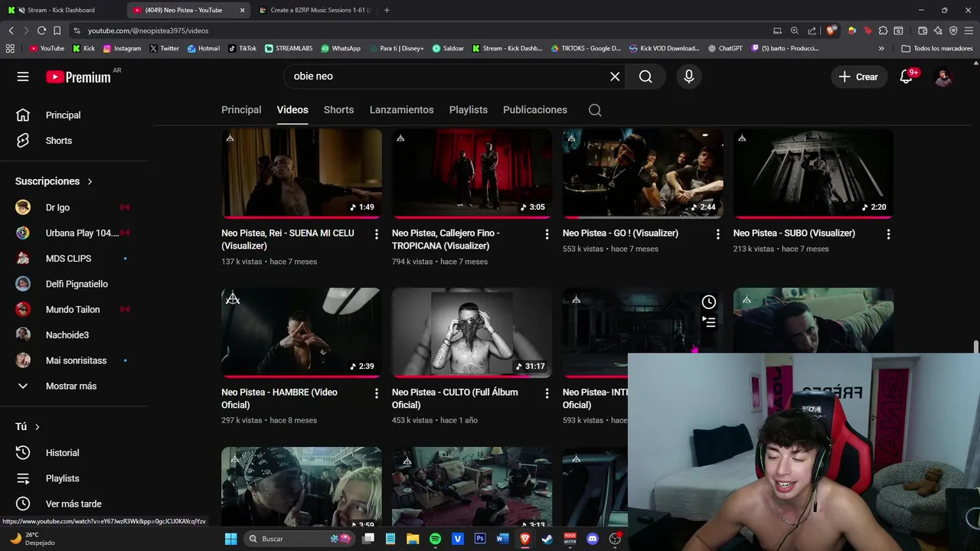Open Brave VPN shield icon

[x=953, y=31]
